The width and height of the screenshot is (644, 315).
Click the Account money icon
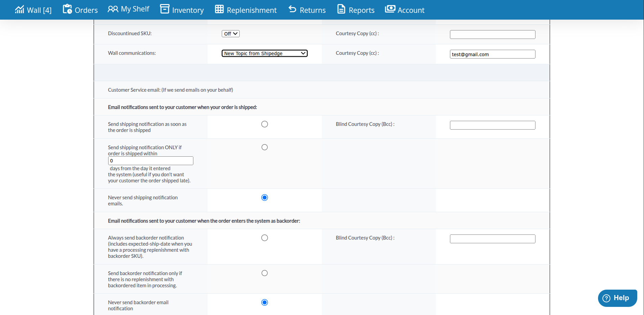click(390, 9)
